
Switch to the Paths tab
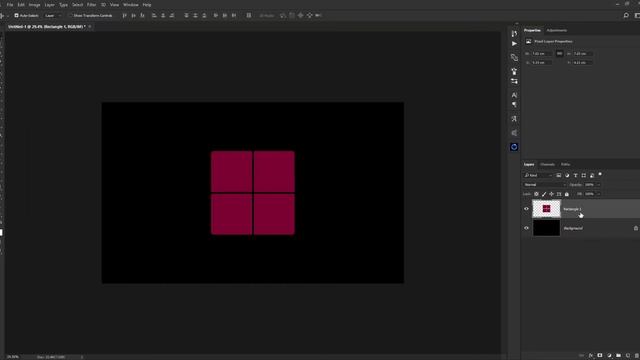[x=565, y=164]
